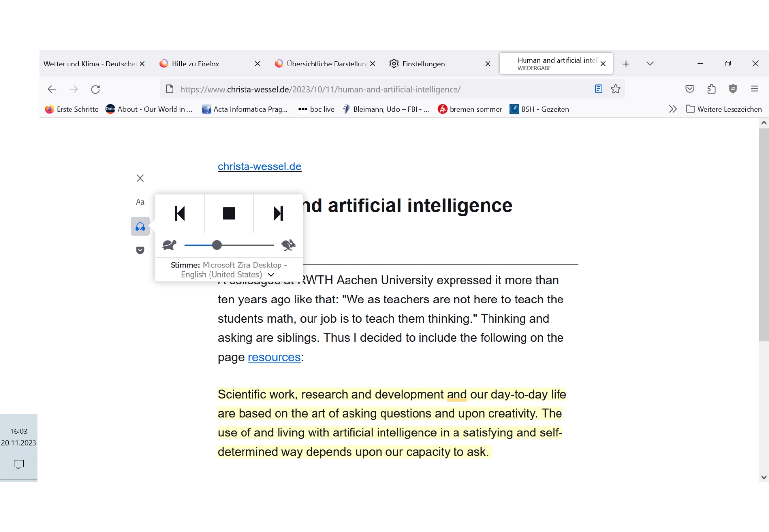Open the Firefox application hamburger menu

click(754, 89)
